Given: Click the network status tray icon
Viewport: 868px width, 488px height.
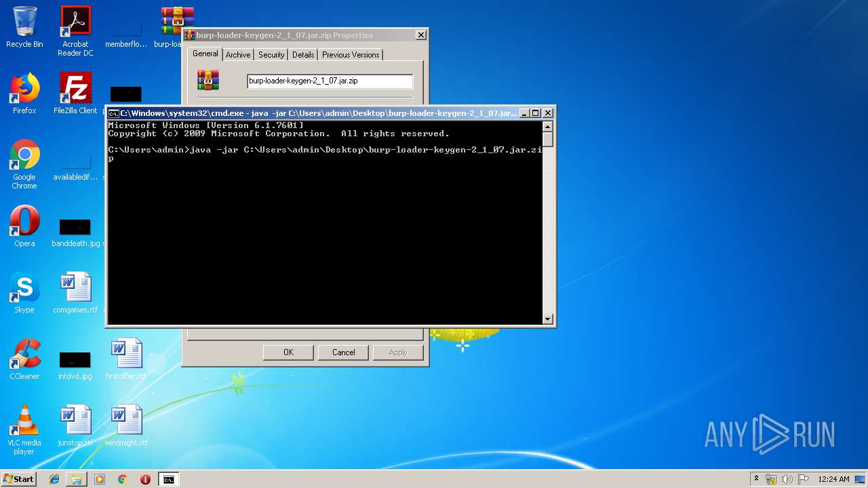Looking at the screenshot, I should point(771,479).
